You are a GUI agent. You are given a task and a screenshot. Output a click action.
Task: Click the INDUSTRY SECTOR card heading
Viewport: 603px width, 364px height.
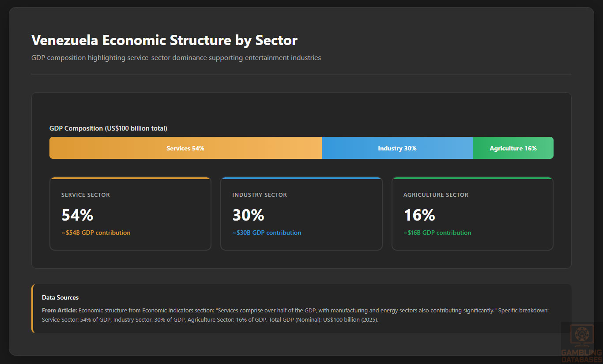click(260, 195)
